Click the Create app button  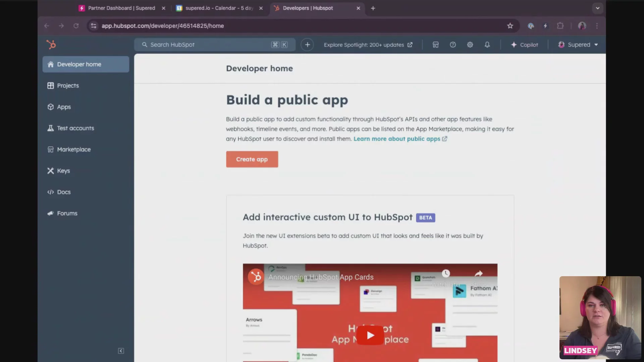[x=252, y=159]
